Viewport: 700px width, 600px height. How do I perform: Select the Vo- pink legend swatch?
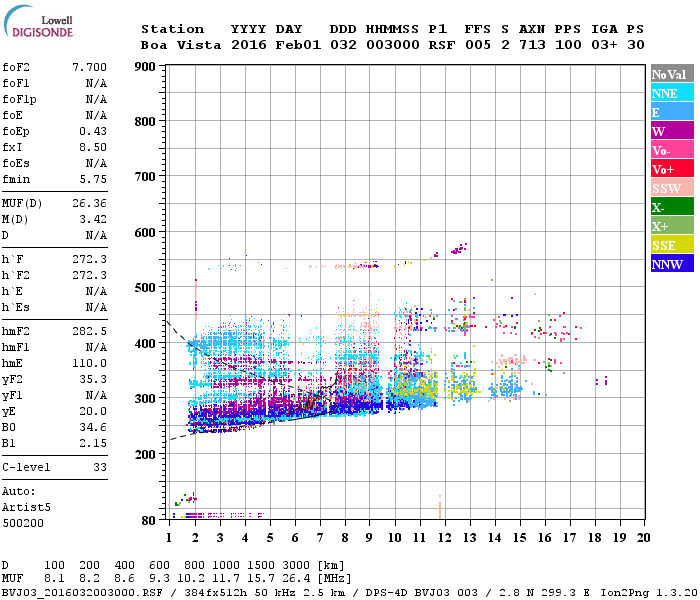tap(672, 150)
